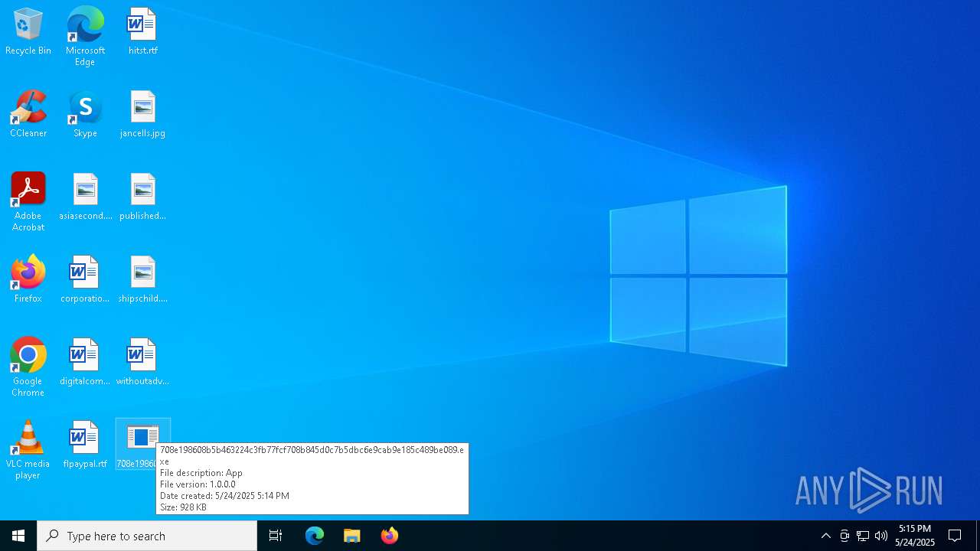Select the Skype desktop shortcut

click(85, 115)
